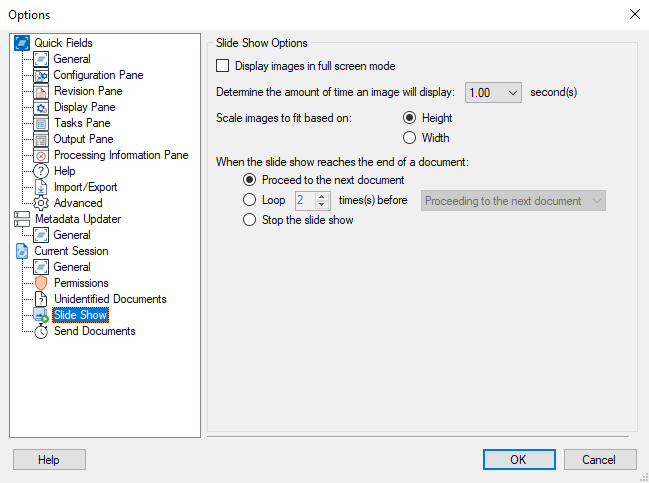The height and width of the screenshot is (483, 649).
Task: Select the Height scaling radio button
Action: point(409,118)
